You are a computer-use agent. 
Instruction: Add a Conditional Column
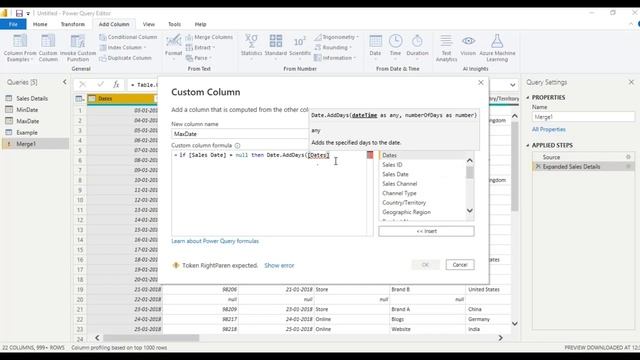(128, 37)
